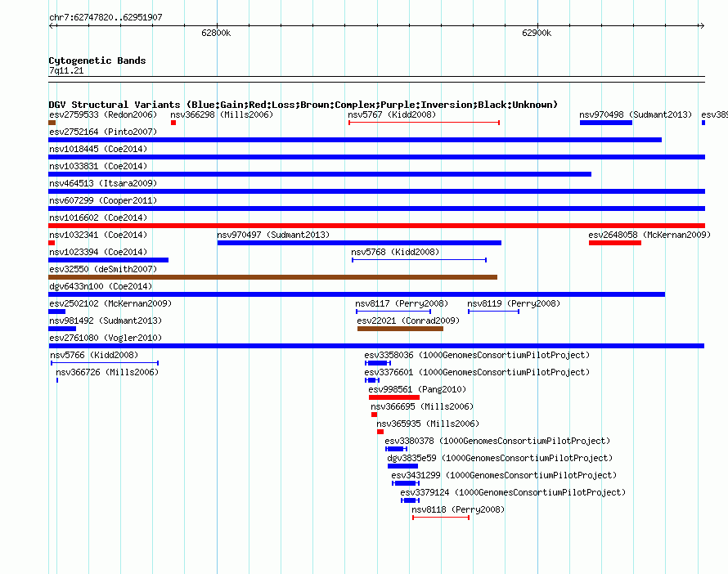The image size is (728, 574).
Task: Click brown bar under esv22021 (Conrad2009)
Action: [x=400, y=329]
